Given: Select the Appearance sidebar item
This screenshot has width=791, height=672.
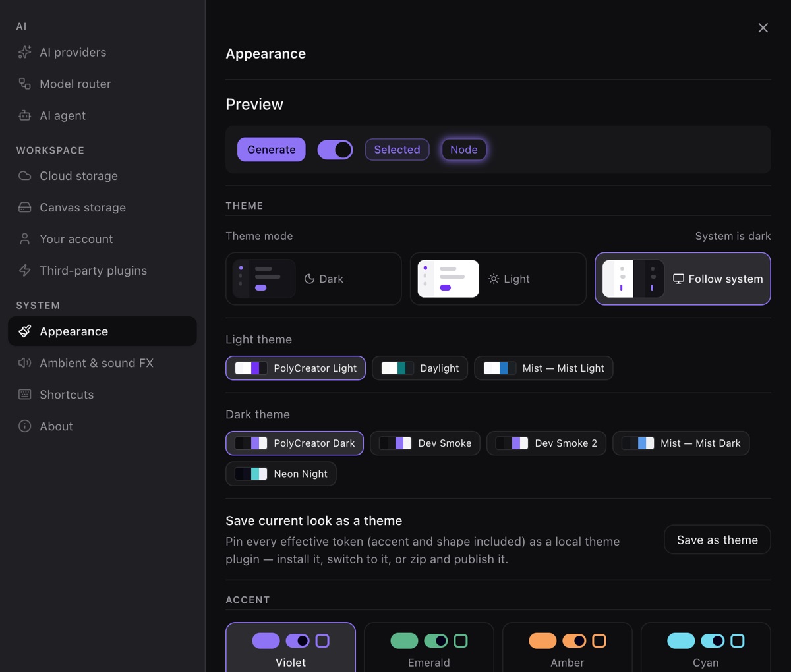Looking at the screenshot, I should click(x=102, y=331).
